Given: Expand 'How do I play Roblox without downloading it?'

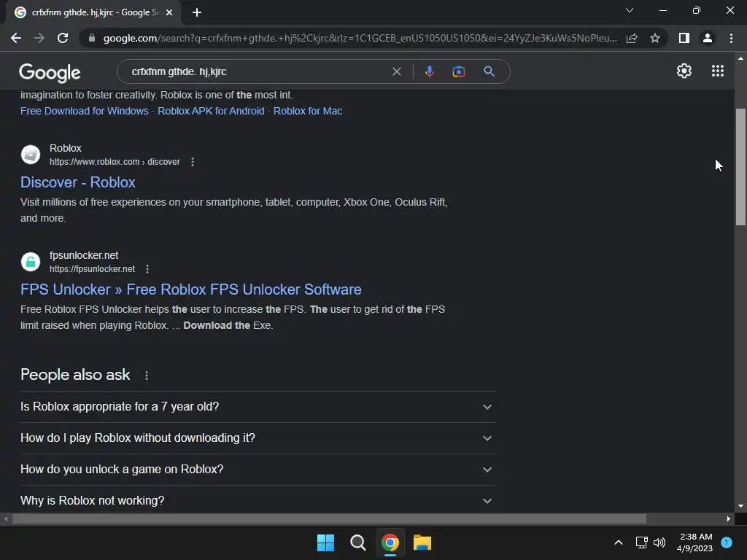Looking at the screenshot, I should coord(258,438).
